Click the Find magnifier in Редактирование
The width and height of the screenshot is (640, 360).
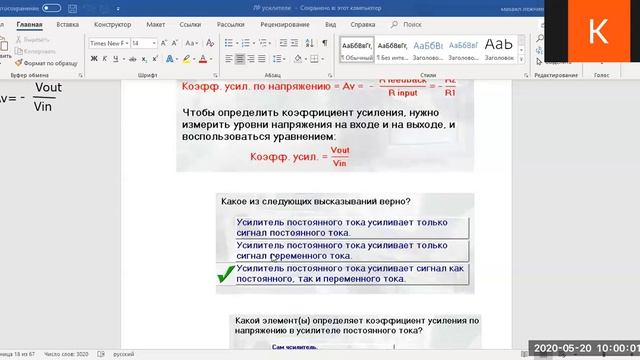540,38
